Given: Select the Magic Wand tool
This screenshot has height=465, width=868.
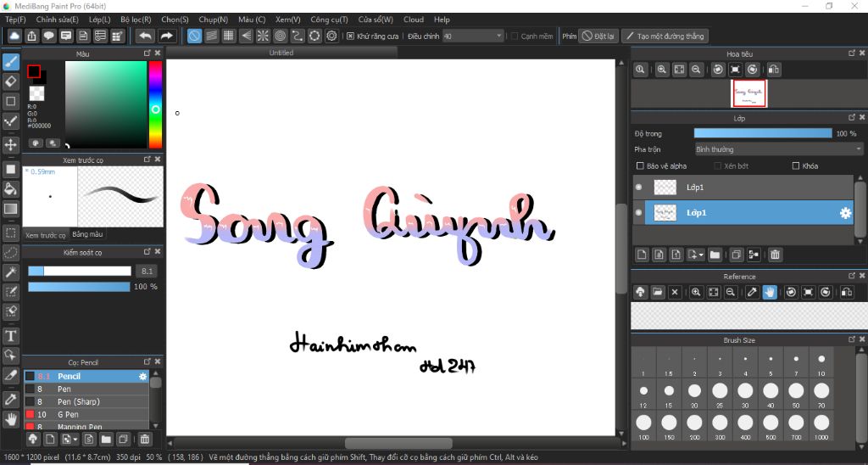Looking at the screenshot, I should coord(10,272).
